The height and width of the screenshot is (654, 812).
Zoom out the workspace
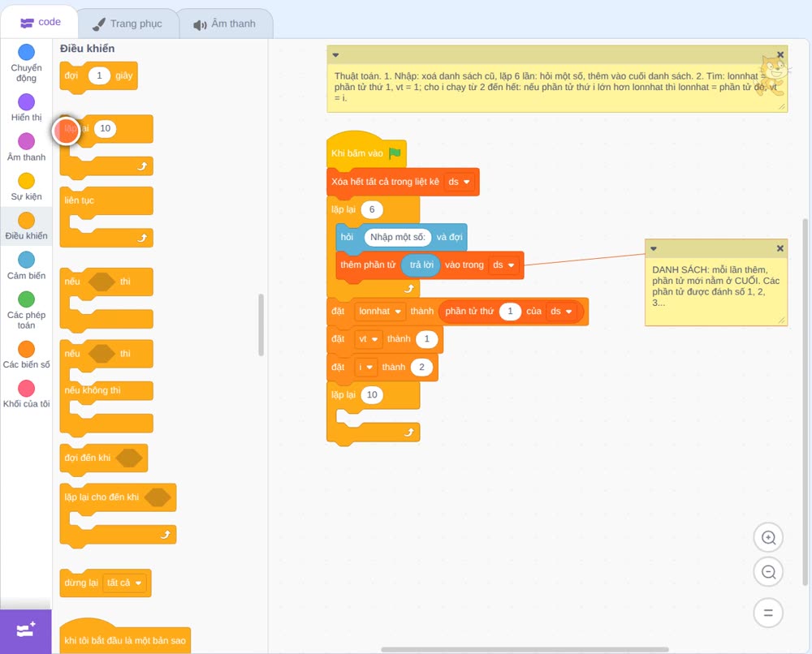768,572
